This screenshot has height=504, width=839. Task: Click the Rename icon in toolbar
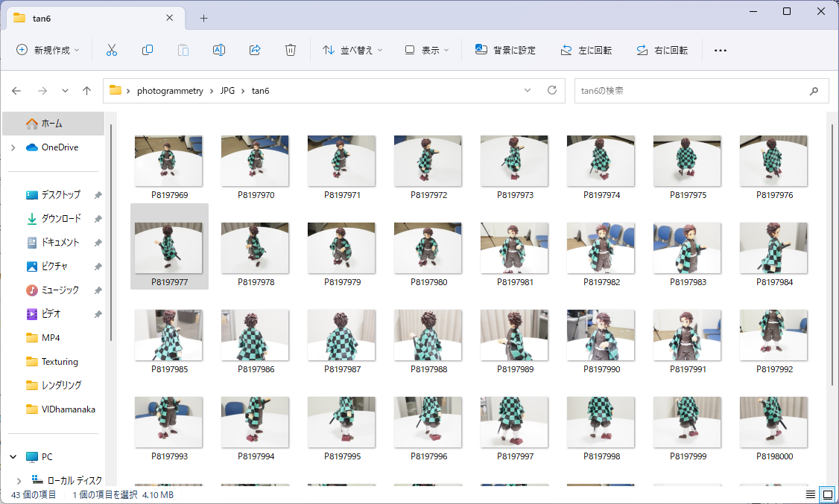219,50
